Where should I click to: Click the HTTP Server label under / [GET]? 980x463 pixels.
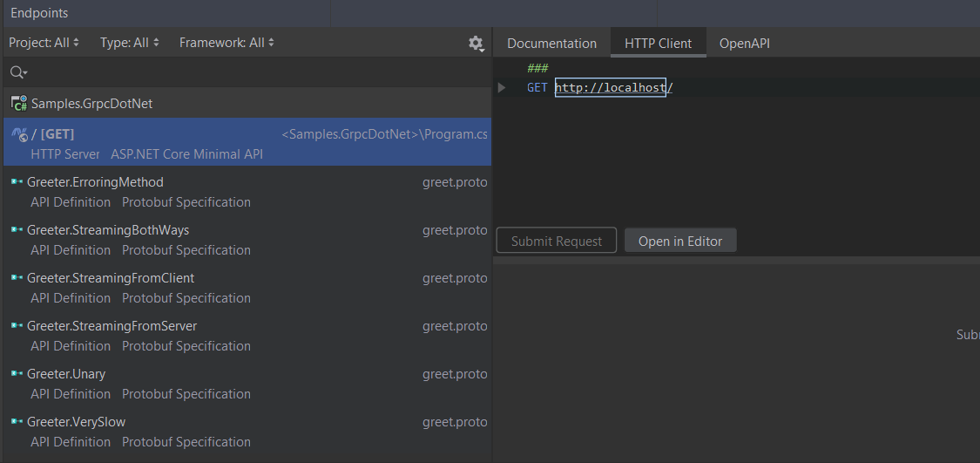(65, 154)
